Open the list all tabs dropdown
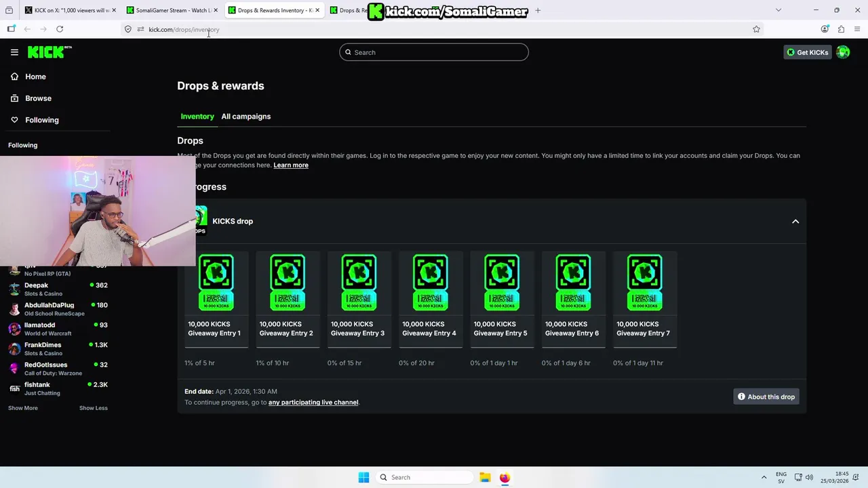This screenshot has height=488, width=868. pos(778,10)
